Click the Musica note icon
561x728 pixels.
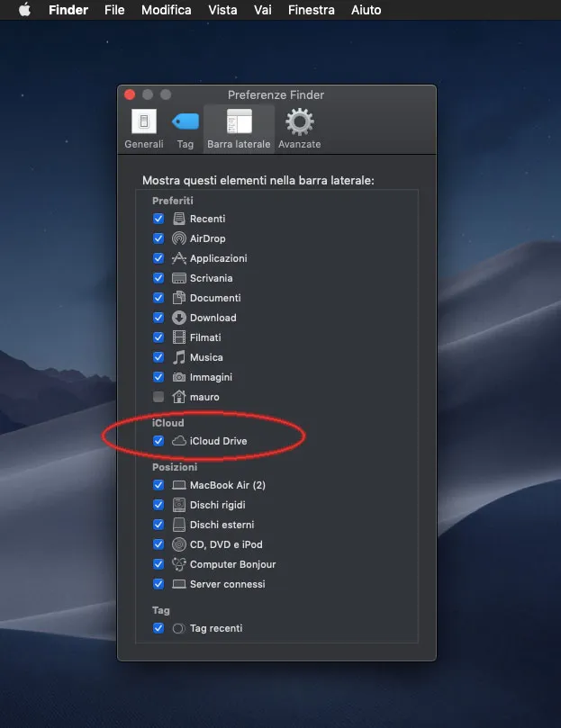179,357
